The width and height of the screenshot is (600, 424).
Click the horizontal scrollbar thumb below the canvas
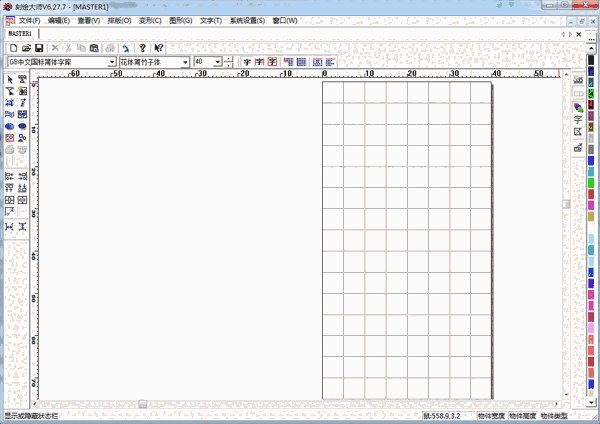(x=143, y=404)
